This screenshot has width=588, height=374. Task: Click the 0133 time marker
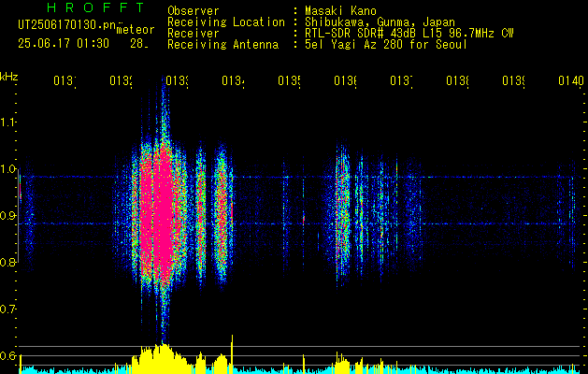point(177,80)
